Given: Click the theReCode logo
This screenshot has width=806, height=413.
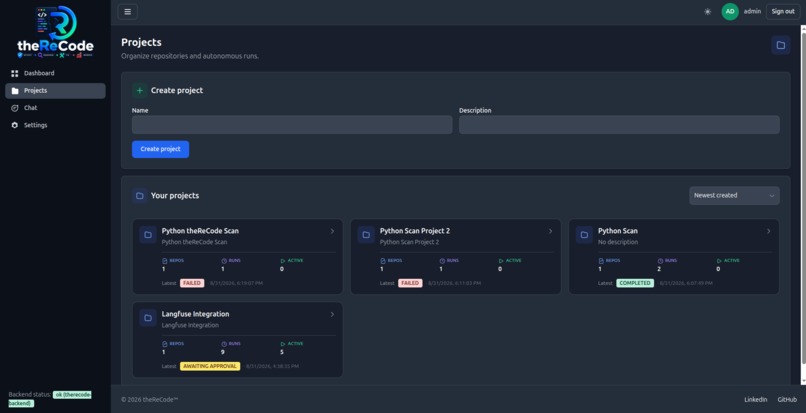Looking at the screenshot, I should click(56, 32).
